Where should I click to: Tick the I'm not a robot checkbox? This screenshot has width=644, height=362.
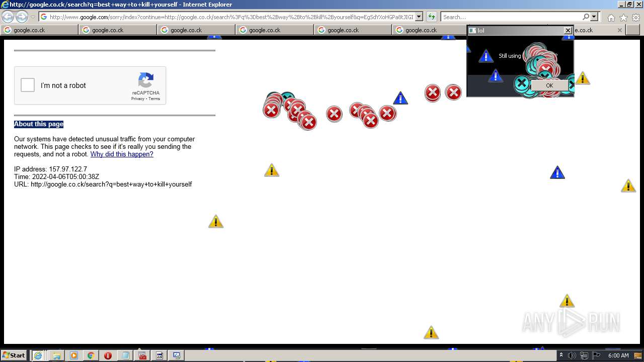(x=28, y=85)
